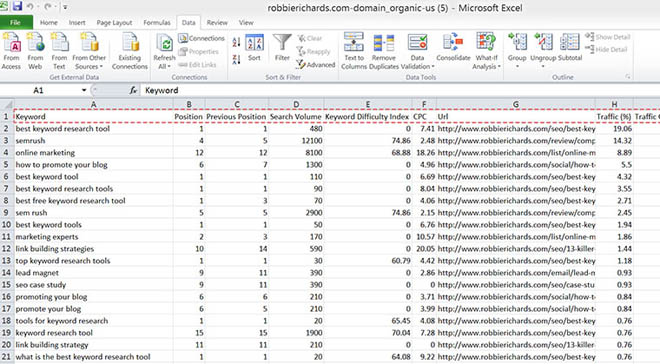
Task: Switch to the Insert ribbon tab
Action: [x=77, y=22]
